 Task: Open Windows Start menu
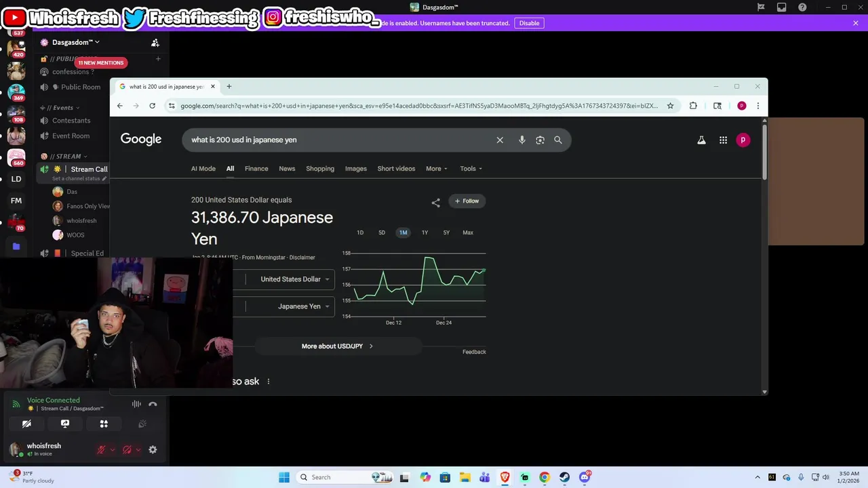[x=284, y=477]
